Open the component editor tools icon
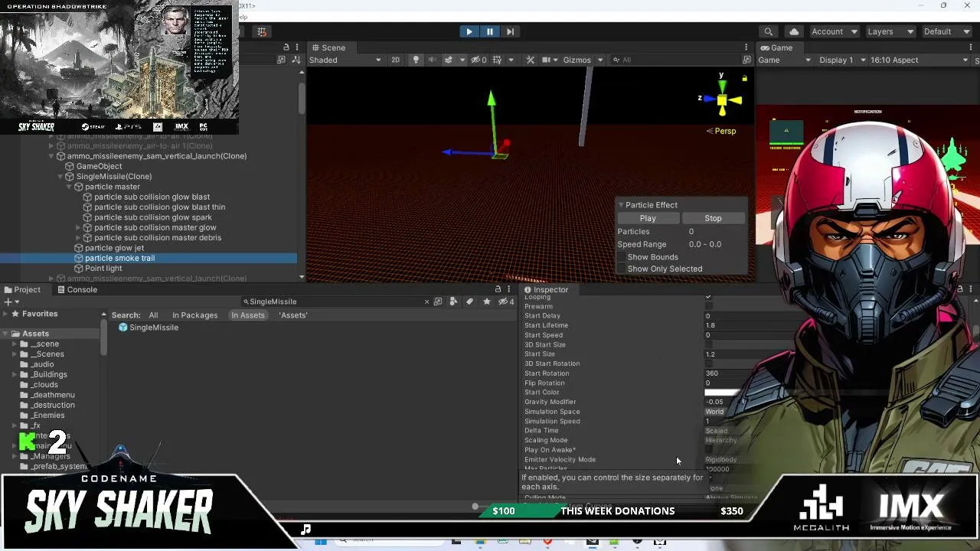 (530, 60)
